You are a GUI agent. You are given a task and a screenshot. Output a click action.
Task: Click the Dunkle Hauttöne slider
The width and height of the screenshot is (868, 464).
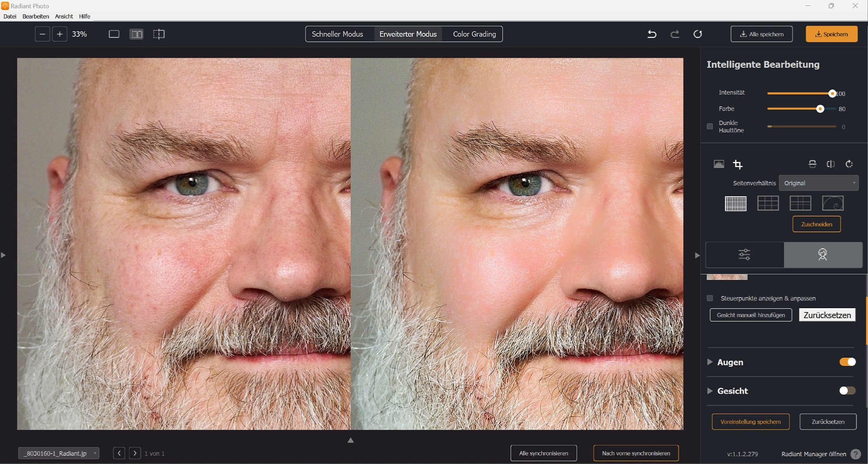(802, 126)
